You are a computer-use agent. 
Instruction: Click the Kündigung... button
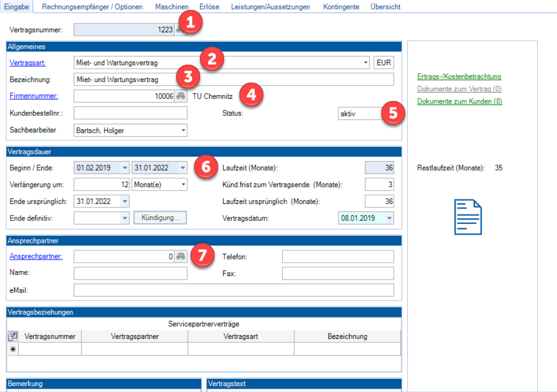click(160, 218)
